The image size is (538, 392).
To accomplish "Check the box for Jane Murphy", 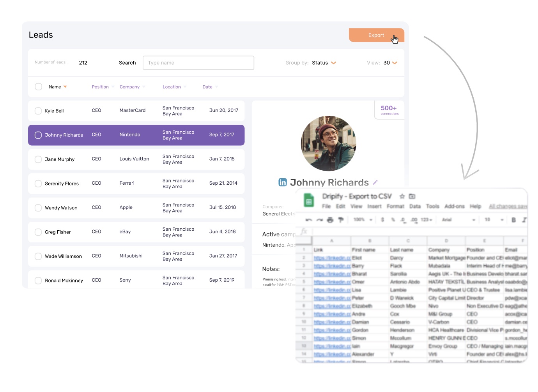I will (38, 159).
